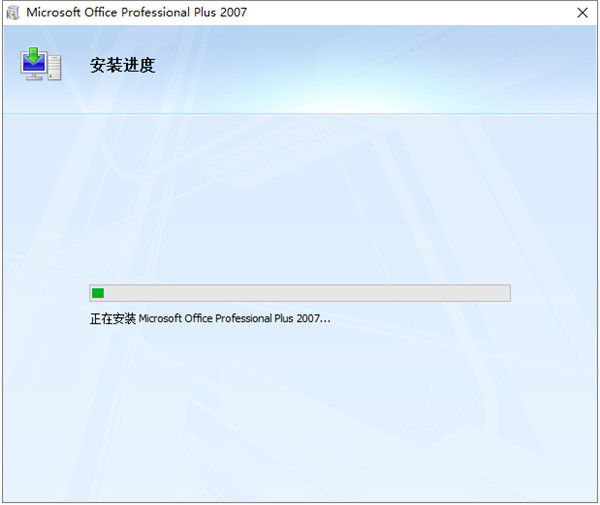Close the Office 2007 installer window

582,13
